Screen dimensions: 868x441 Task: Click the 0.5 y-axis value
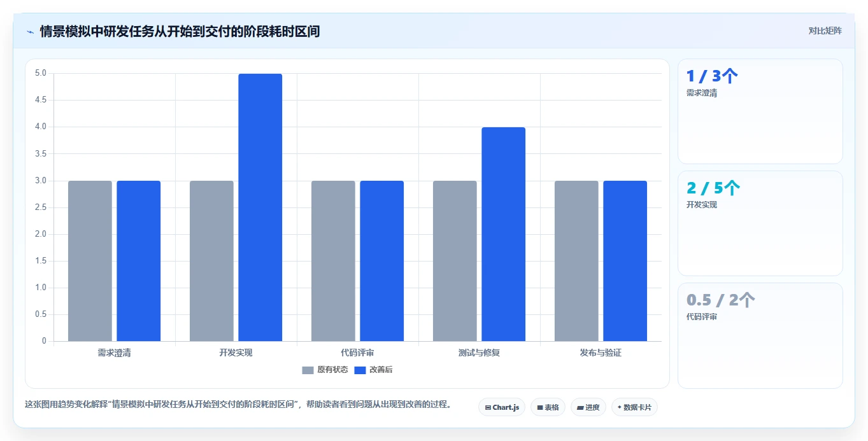pos(41,314)
